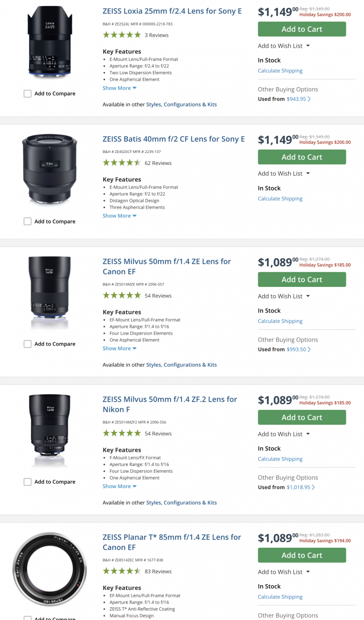
Task: Click star rating of Planar T* 85mm lens
Action: tap(121, 571)
